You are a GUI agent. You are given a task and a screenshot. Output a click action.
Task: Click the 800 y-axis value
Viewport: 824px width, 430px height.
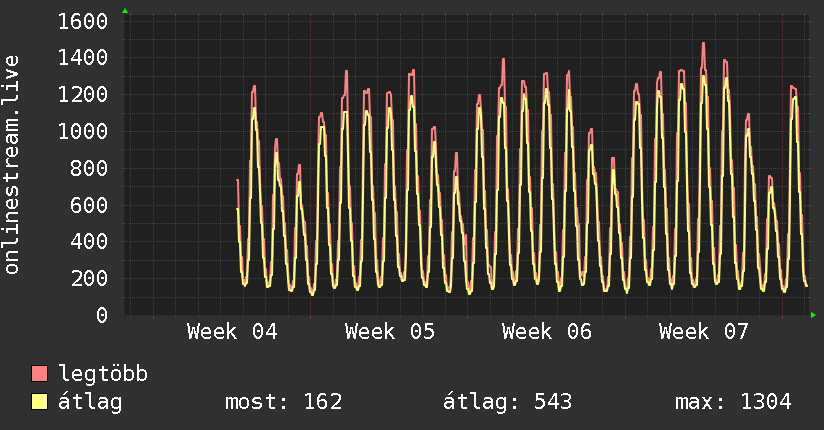tap(89, 168)
